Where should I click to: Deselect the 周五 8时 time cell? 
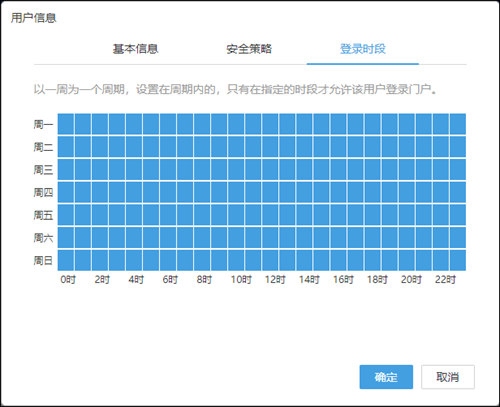(x=202, y=215)
